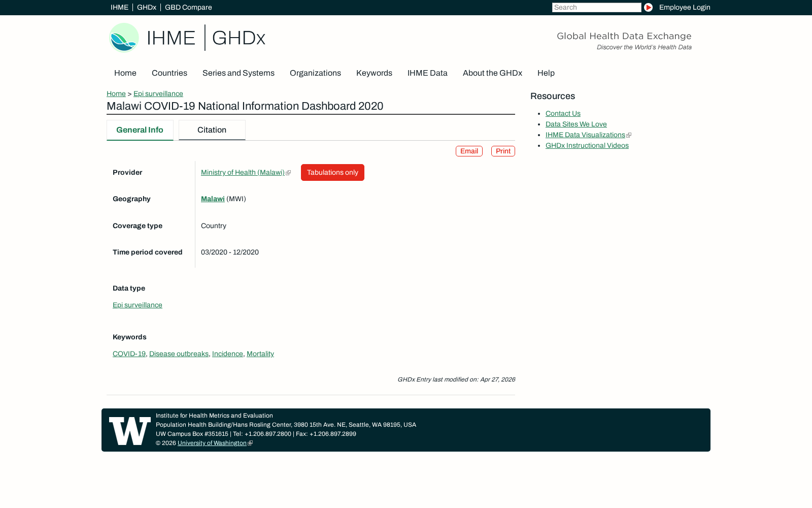Click Contact Us in Resources
812x508 pixels.
(563, 114)
